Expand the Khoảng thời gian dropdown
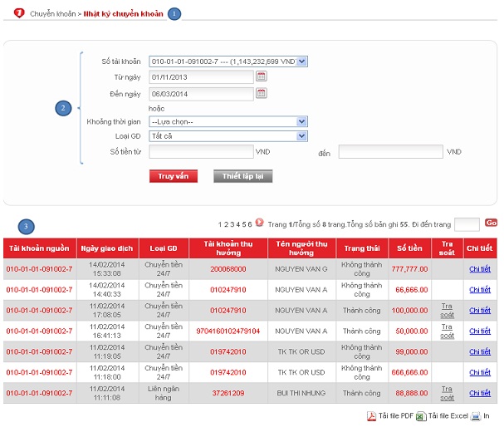This screenshot has width=504, height=427. 228,121
